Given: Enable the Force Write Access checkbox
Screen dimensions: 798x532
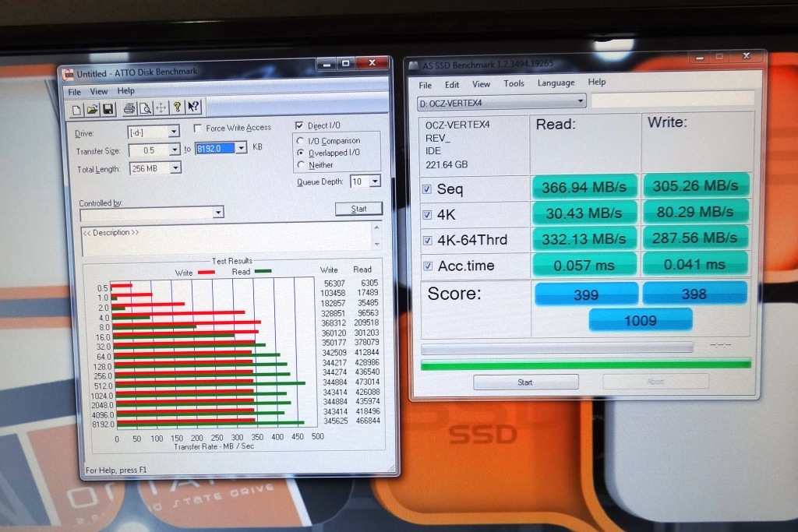Looking at the screenshot, I should (x=199, y=129).
